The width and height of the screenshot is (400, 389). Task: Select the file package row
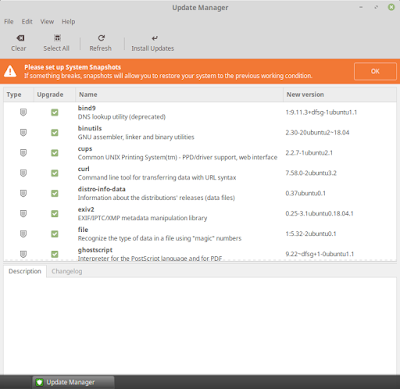pyautogui.click(x=200, y=234)
